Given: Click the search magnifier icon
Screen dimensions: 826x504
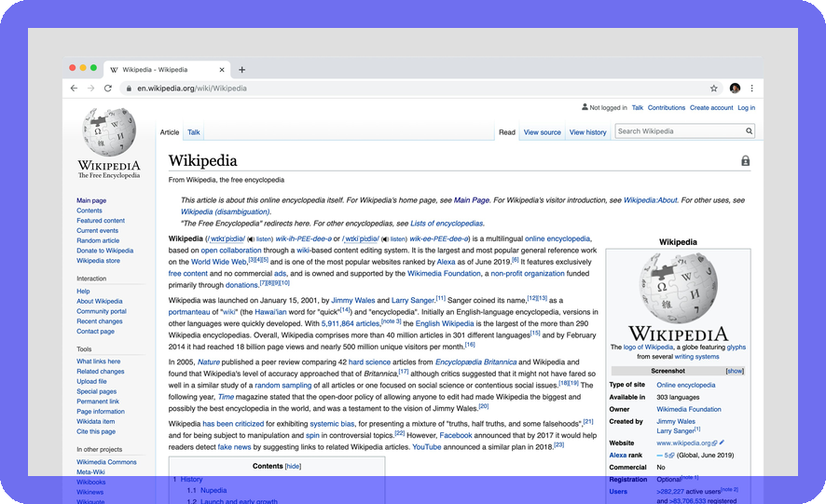Looking at the screenshot, I should [x=749, y=131].
